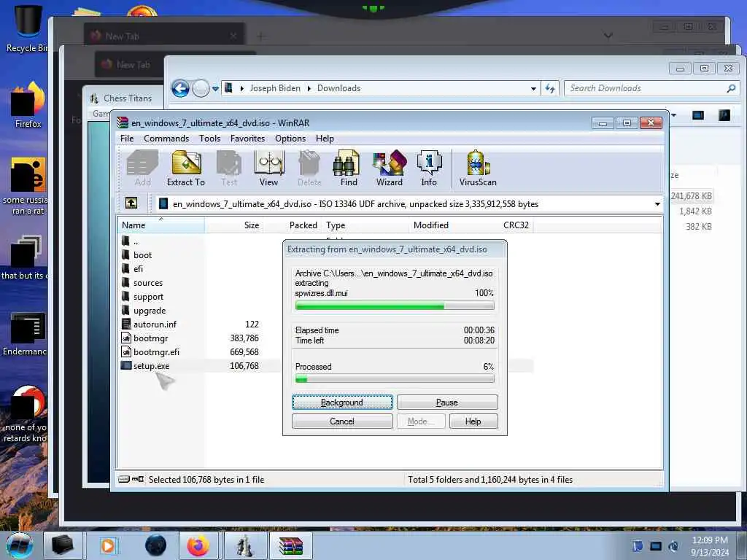
Task: Open the View toolbar tool
Action: (x=268, y=168)
